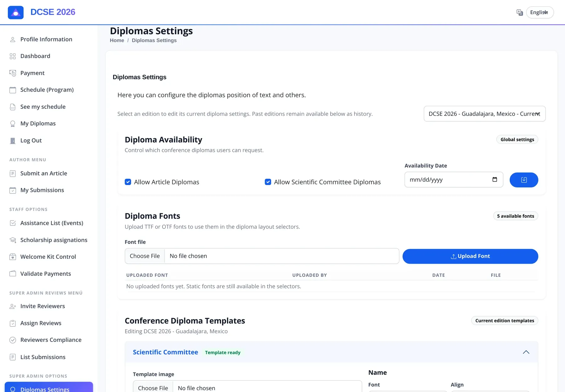This screenshot has width=565, height=392.
Task: Click the Dashboard grid icon
Action: click(13, 56)
